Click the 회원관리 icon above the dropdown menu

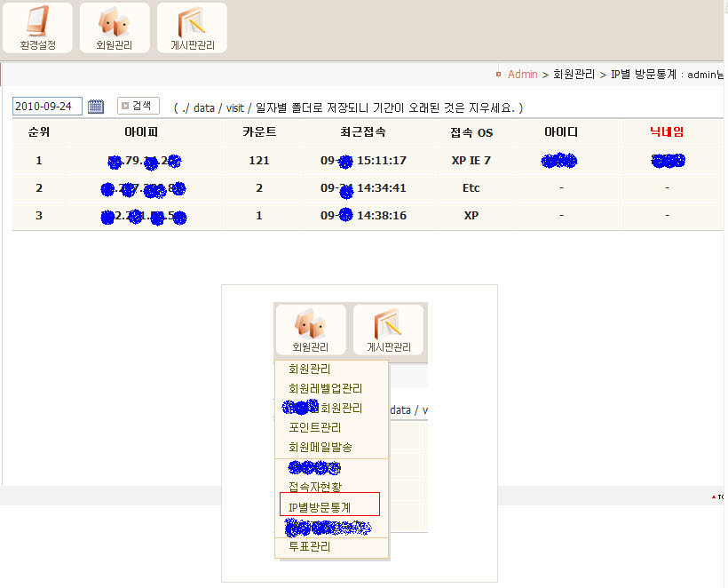(310, 330)
